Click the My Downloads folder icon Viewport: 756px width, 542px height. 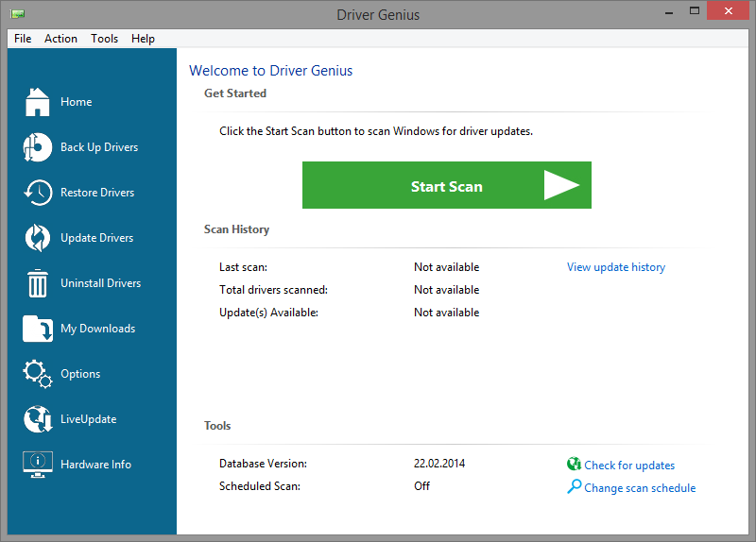pyautogui.click(x=38, y=329)
